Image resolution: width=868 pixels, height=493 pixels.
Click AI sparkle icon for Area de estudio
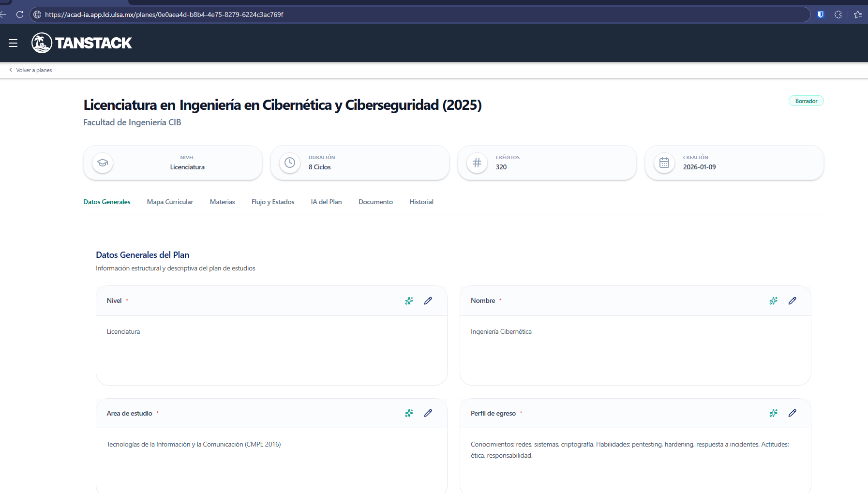(x=409, y=413)
